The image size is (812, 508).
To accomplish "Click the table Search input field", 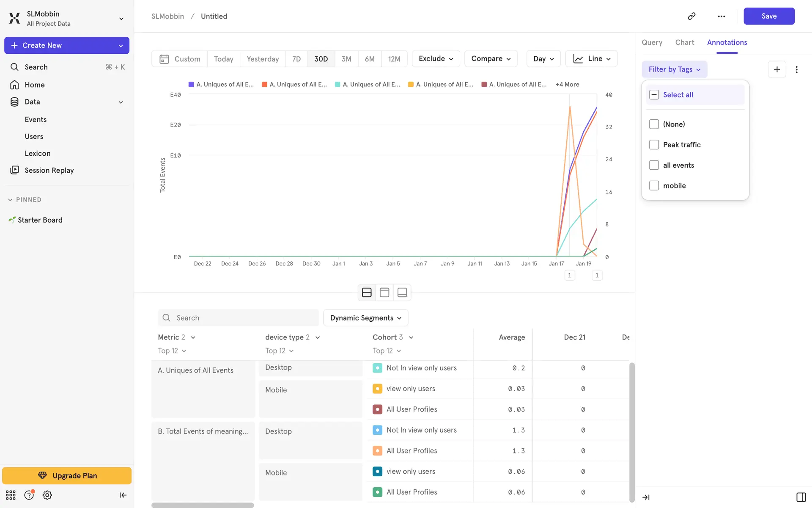I will [x=239, y=318].
